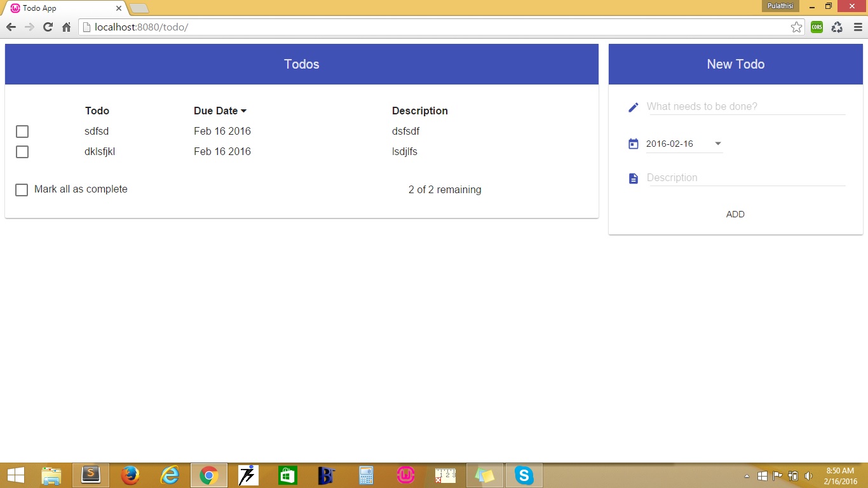
Task: Check the box for the sdfsd todo
Action: pyautogui.click(x=22, y=132)
